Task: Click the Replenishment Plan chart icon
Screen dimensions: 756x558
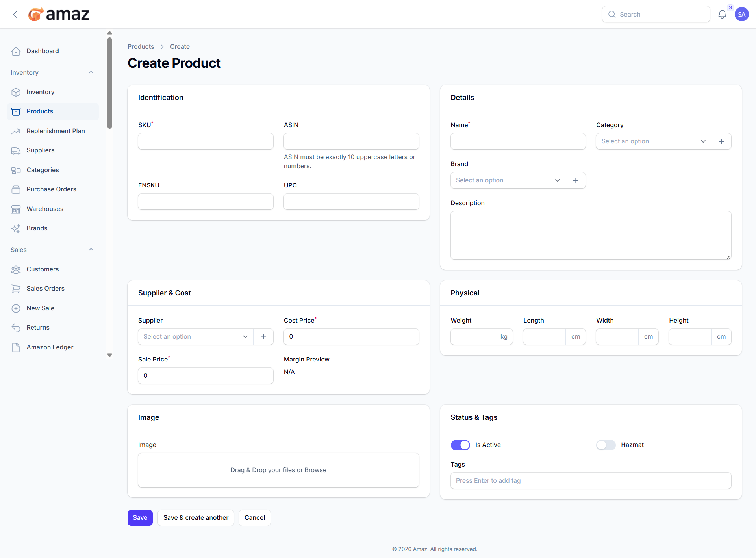Action: (16, 131)
